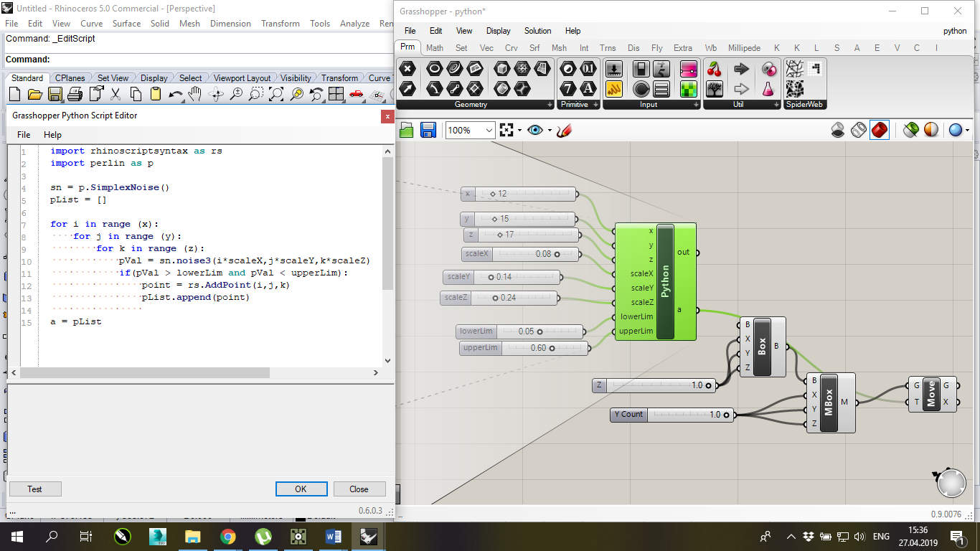The image size is (980, 551).
Task: Enable shaded preview mode red cube icon
Action: click(x=879, y=130)
